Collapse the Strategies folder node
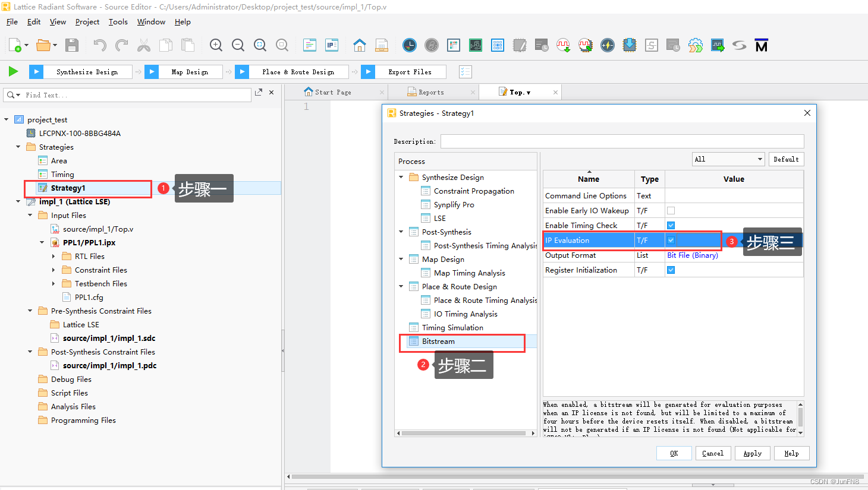 pyautogui.click(x=18, y=147)
